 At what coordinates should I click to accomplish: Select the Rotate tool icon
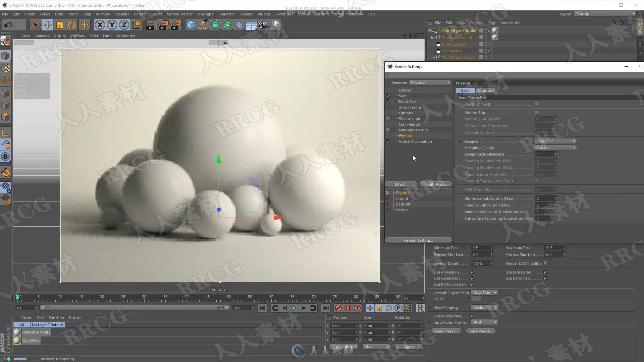click(x=72, y=25)
